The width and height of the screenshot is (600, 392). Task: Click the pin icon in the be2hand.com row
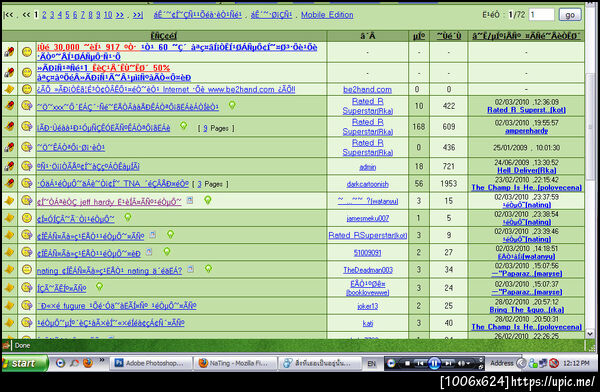[x=9, y=89]
